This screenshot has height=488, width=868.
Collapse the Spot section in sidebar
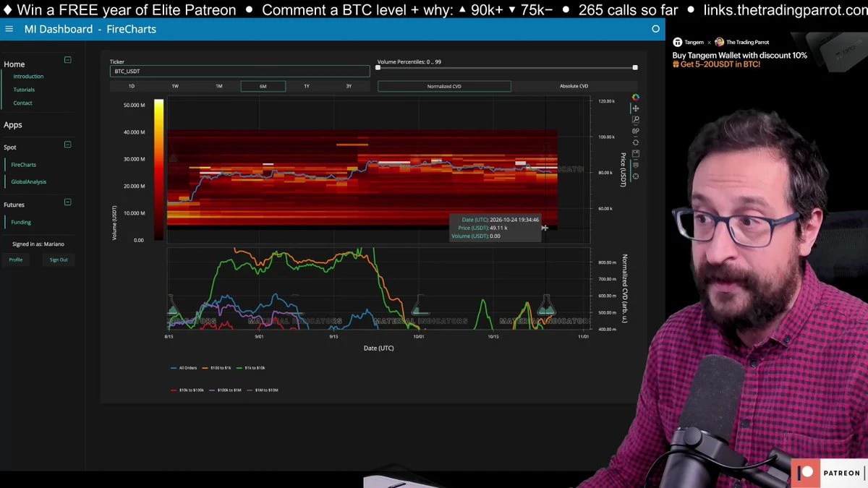67,145
